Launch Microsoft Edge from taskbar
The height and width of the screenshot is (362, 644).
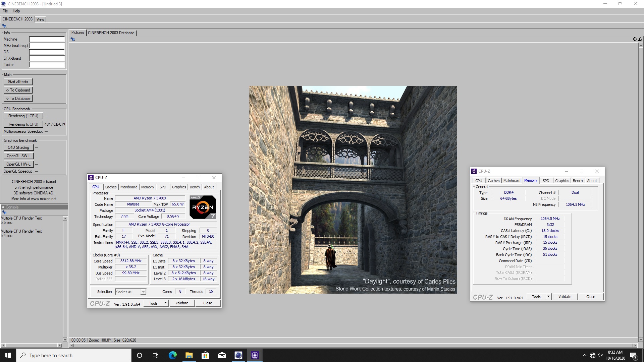coord(172,355)
